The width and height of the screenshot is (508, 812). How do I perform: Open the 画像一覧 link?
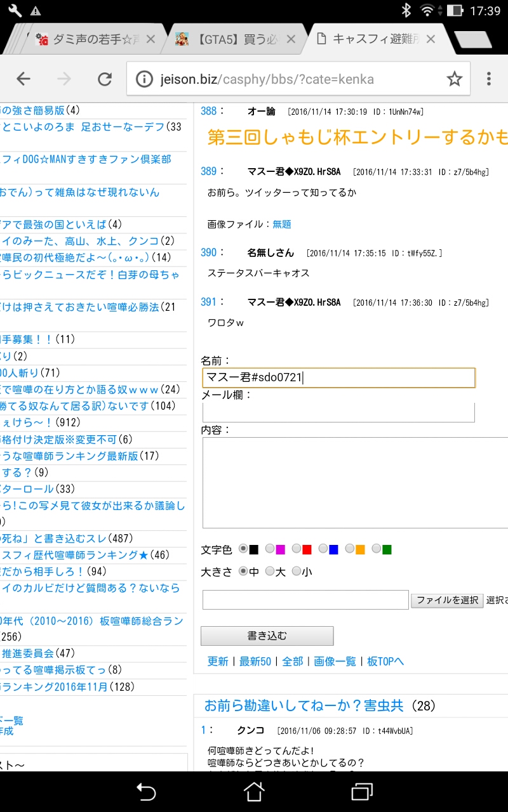tap(335, 661)
